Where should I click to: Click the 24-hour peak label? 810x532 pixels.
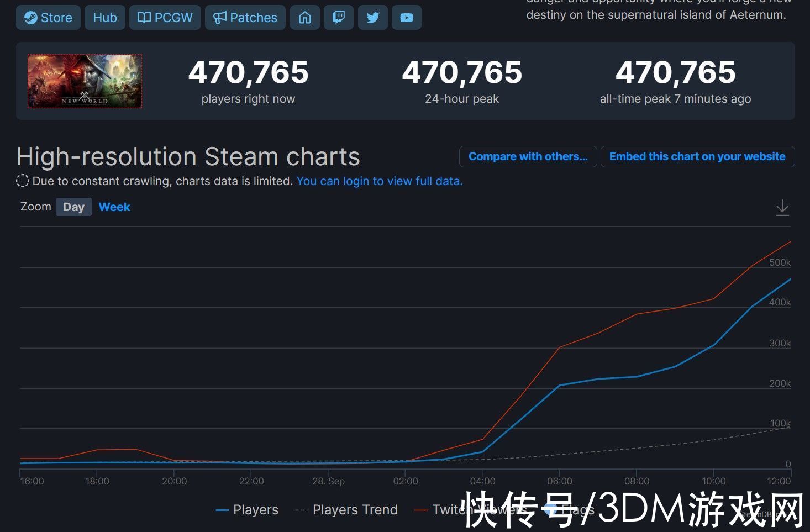coord(462,99)
